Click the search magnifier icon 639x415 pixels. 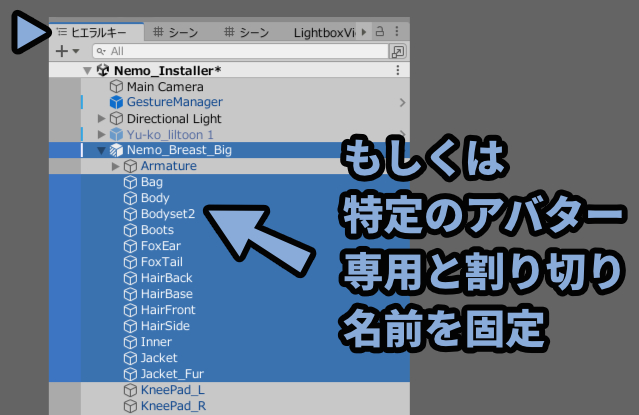[101, 51]
